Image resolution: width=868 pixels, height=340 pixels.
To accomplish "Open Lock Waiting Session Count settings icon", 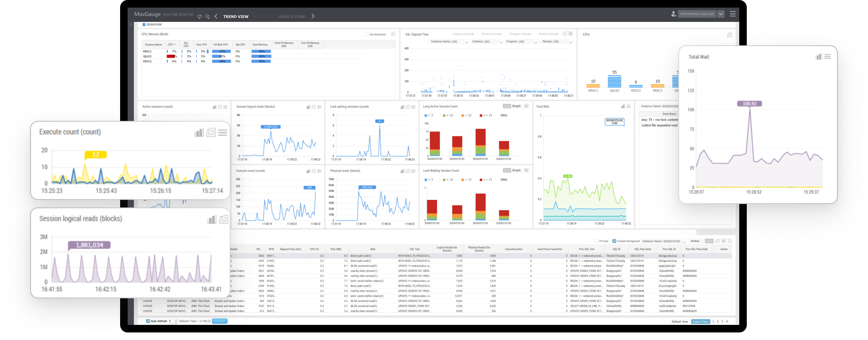I will pyautogui.click(x=526, y=170).
